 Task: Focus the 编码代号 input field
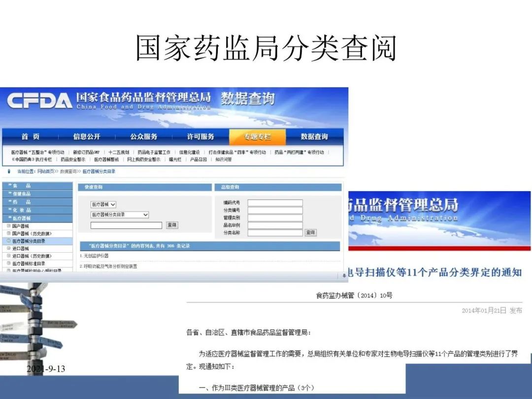(x=275, y=203)
